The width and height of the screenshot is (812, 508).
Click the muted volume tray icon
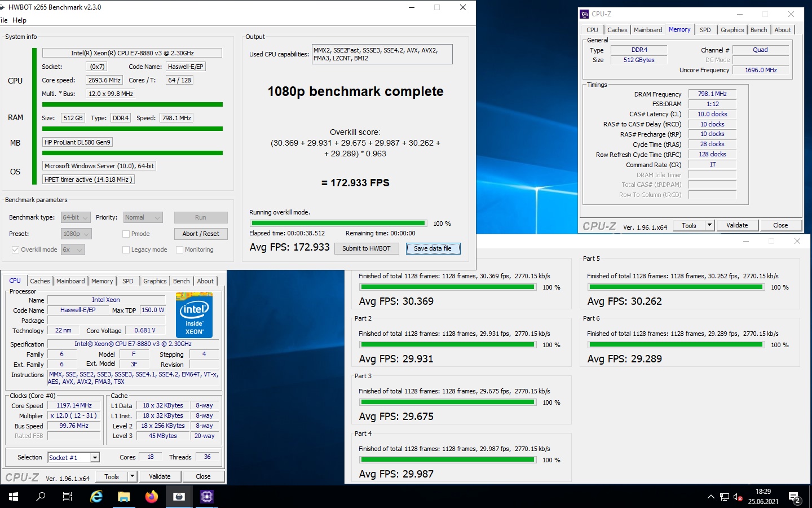738,497
